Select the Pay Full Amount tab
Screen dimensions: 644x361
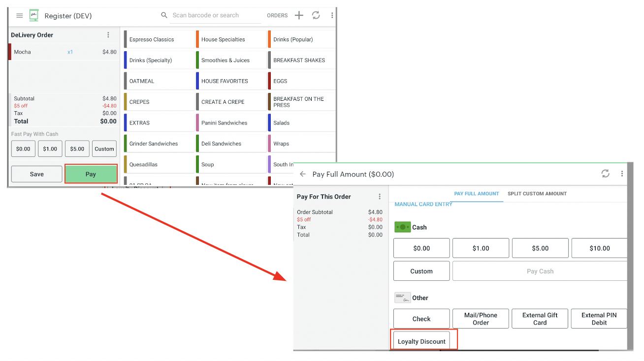476,194
